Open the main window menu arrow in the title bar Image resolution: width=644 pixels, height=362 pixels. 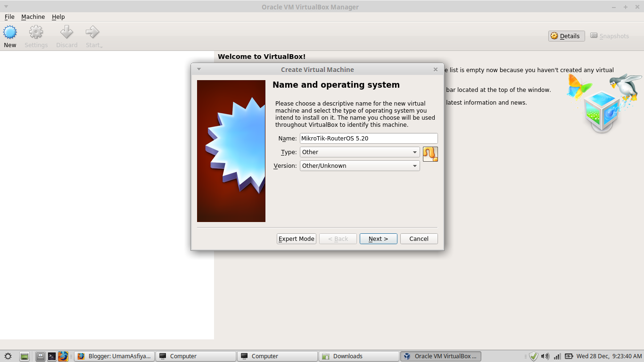(x=6, y=7)
